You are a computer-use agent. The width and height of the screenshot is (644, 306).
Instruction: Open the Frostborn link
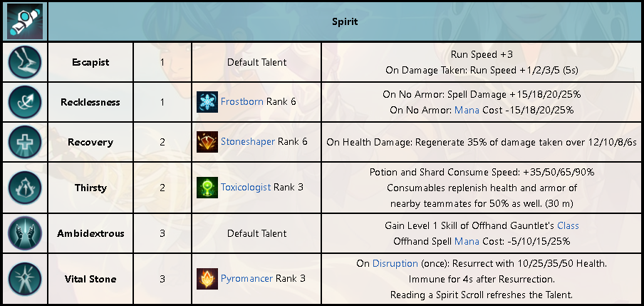tap(242, 101)
